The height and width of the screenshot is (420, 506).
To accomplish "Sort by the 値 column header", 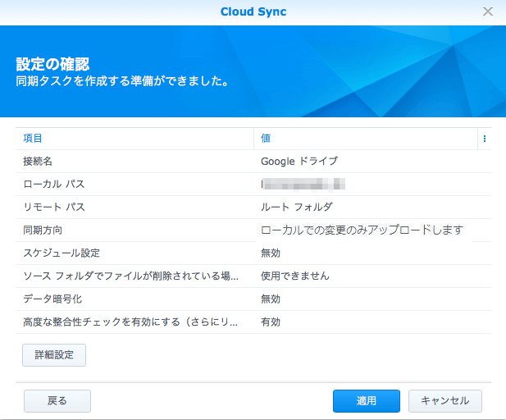I will (x=266, y=138).
